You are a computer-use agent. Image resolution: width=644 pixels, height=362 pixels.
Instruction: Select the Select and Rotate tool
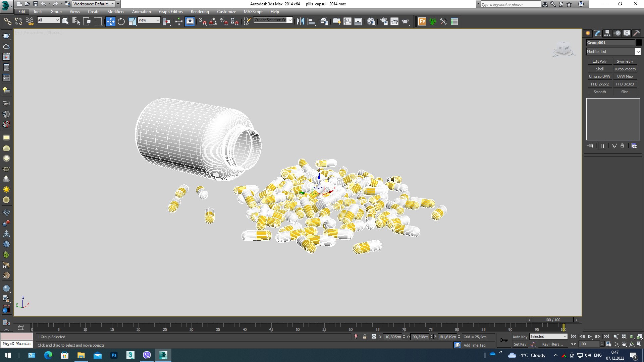tap(121, 22)
